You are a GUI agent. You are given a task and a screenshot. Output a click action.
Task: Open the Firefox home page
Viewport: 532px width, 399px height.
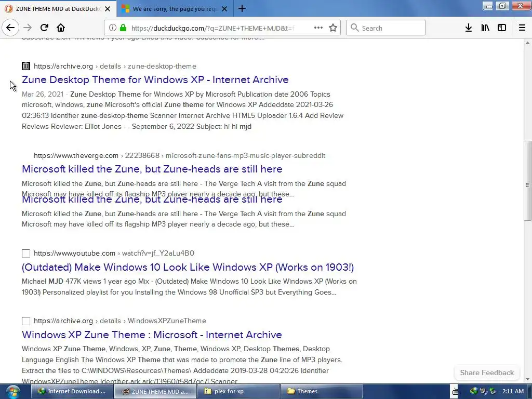[x=61, y=28]
